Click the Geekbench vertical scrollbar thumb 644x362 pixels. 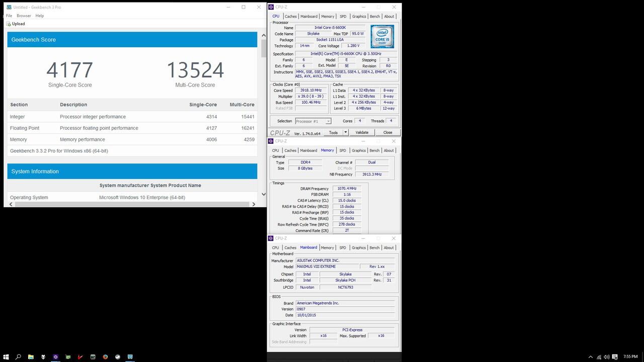coord(264,48)
